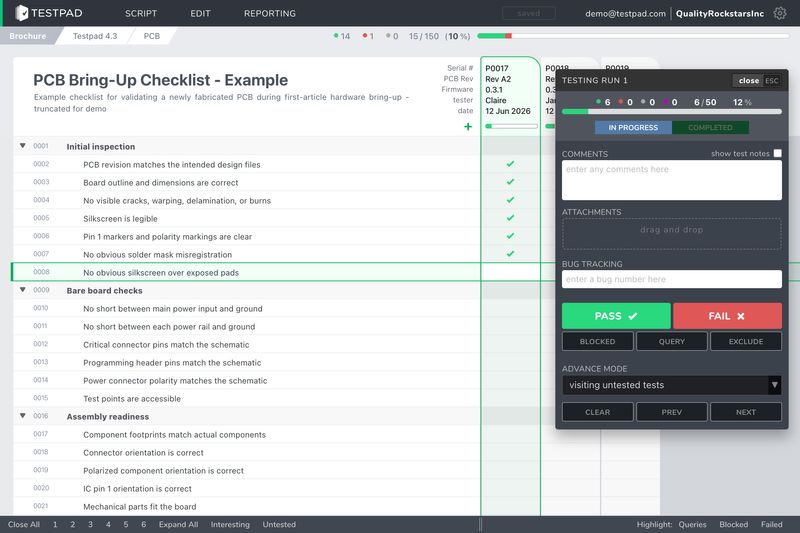Click checkmark for PCB revision matches row
This screenshot has width=800, height=533.
[510, 164]
